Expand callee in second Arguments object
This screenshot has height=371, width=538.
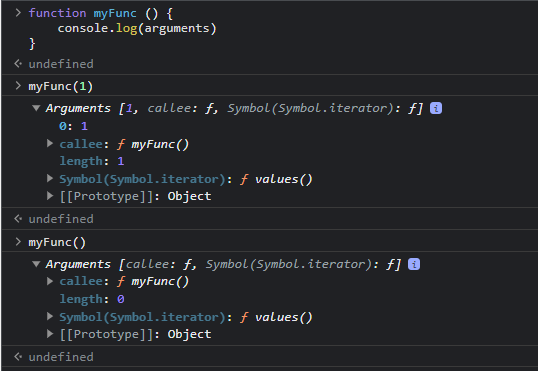click(50, 281)
